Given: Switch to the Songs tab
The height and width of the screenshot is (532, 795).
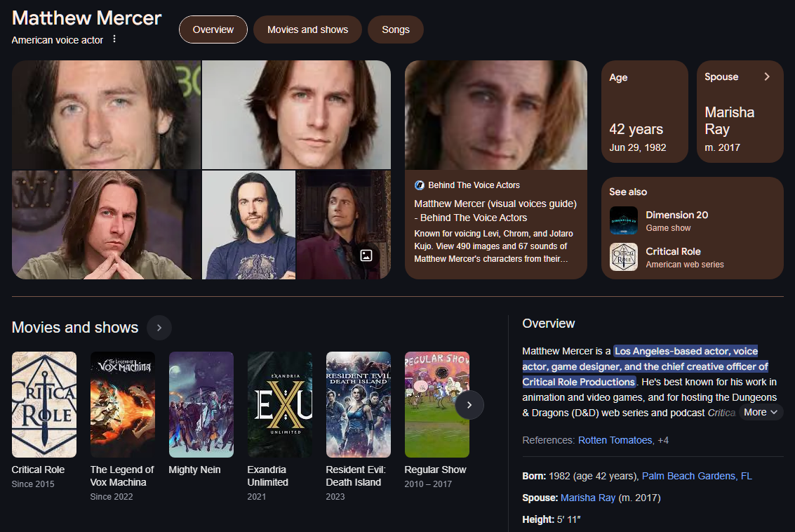Looking at the screenshot, I should point(396,29).
